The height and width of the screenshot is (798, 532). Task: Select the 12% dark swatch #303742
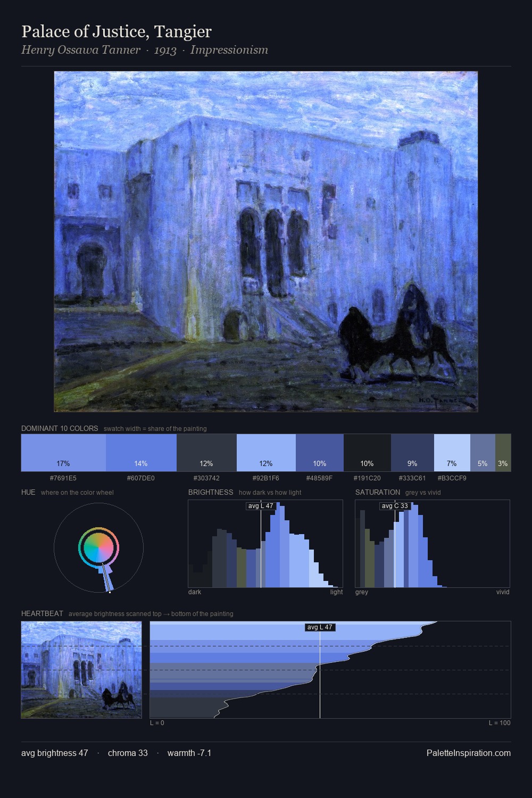206,453
